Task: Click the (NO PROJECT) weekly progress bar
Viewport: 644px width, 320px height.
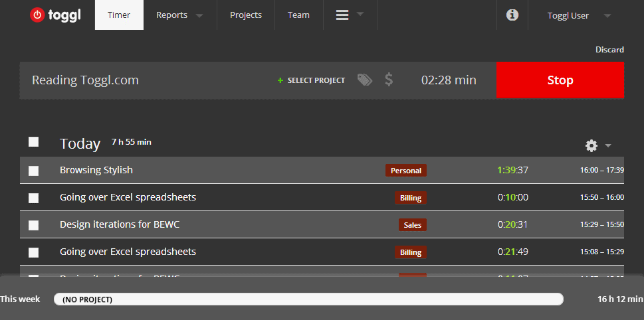Action: [308, 299]
